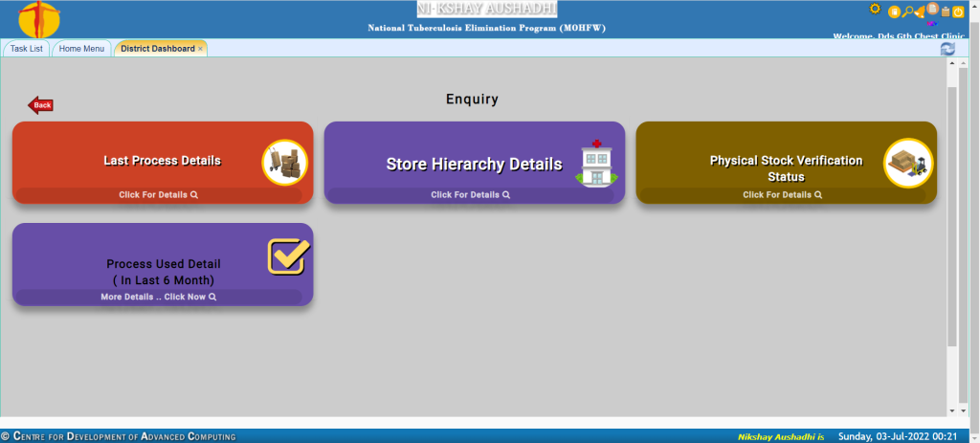Screen dimensions: 980x443
Task: Click National Tuberculosis Elimination Program text
Action: 487,28
